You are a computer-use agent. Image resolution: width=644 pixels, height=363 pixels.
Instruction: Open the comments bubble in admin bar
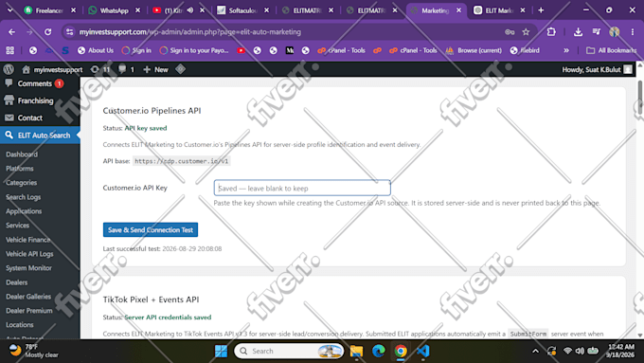[126, 69]
